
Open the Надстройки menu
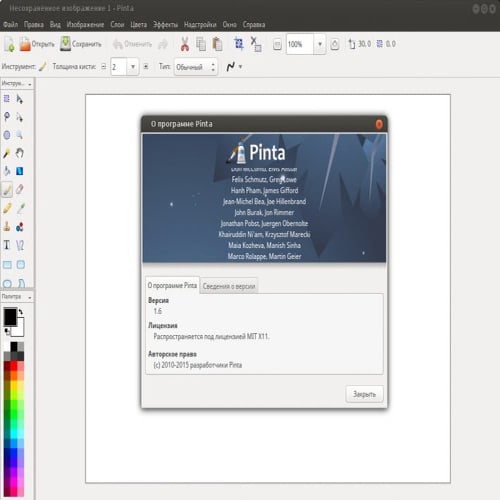tap(200, 25)
